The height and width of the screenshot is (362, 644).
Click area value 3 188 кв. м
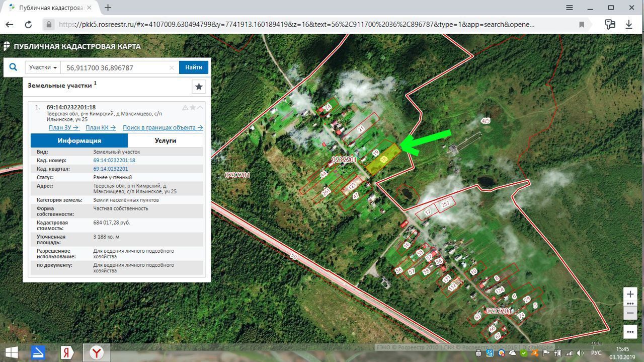106,237
